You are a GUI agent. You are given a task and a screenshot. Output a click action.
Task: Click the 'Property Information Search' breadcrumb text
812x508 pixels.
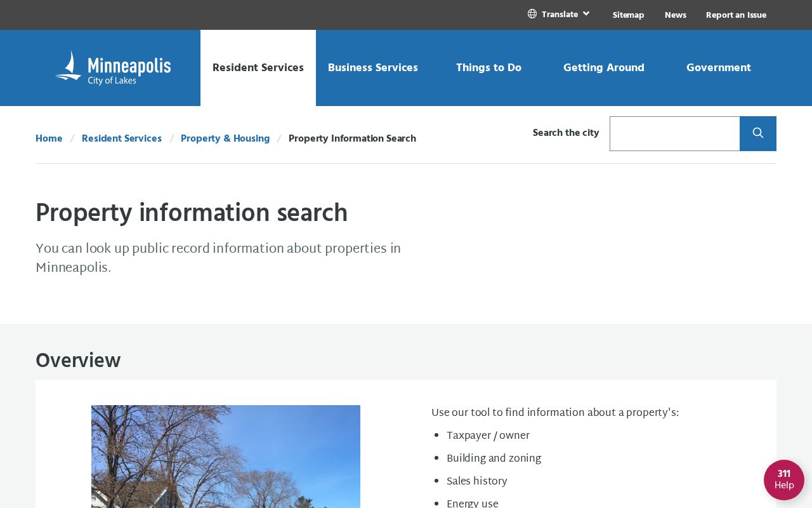tap(352, 138)
